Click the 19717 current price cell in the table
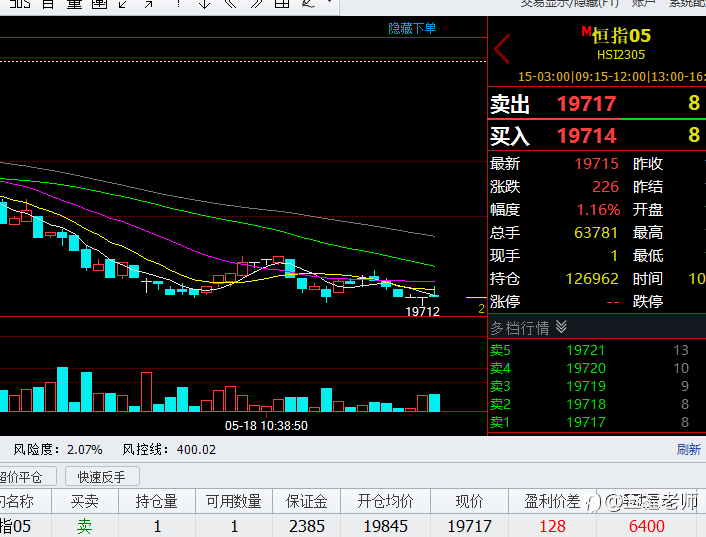 (x=469, y=526)
